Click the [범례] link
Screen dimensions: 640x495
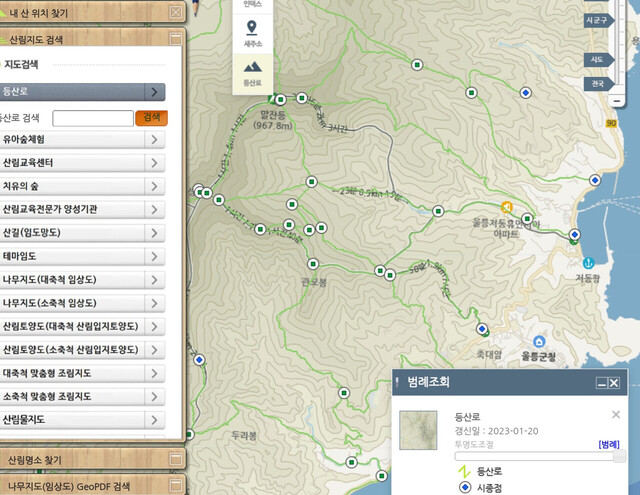click(x=609, y=444)
